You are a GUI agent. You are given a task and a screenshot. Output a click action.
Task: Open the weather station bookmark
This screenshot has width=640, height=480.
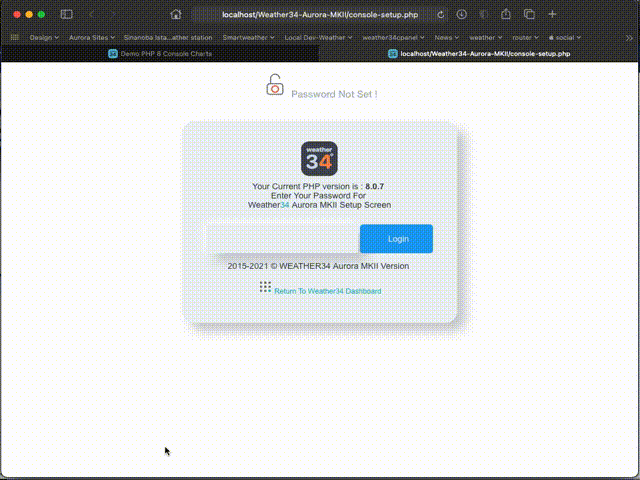[168, 38]
